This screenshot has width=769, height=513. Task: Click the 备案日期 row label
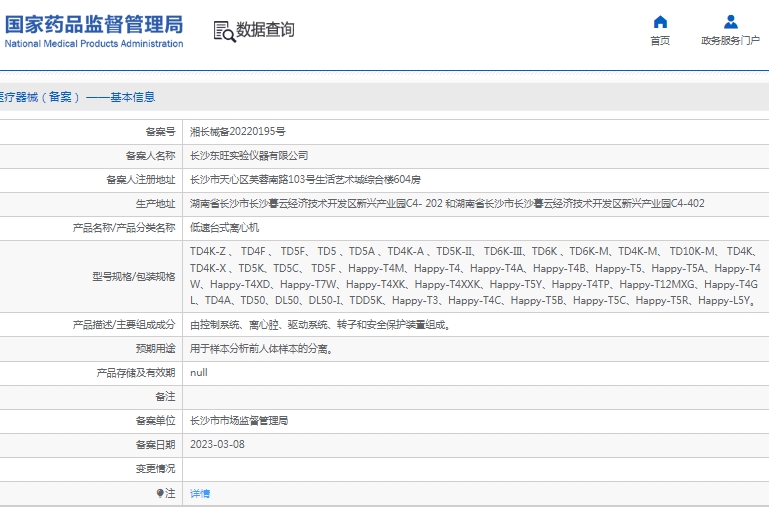click(x=155, y=444)
